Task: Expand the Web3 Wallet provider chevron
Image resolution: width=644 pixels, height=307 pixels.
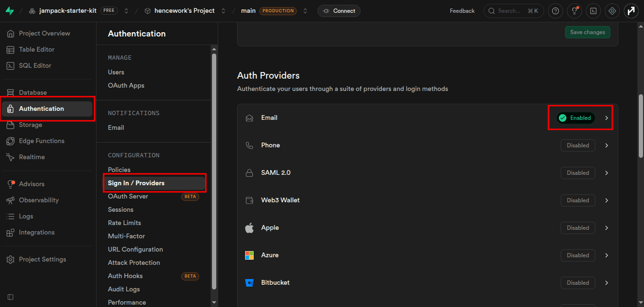Action: click(607, 200)
